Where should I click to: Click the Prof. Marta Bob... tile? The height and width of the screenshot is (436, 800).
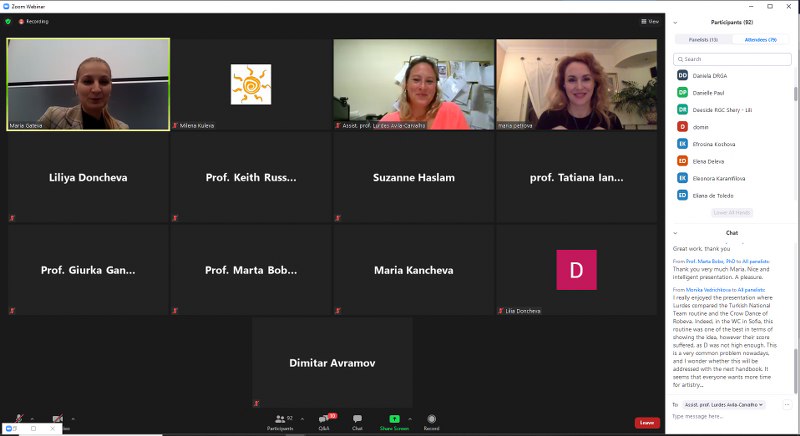coord(251,270)
